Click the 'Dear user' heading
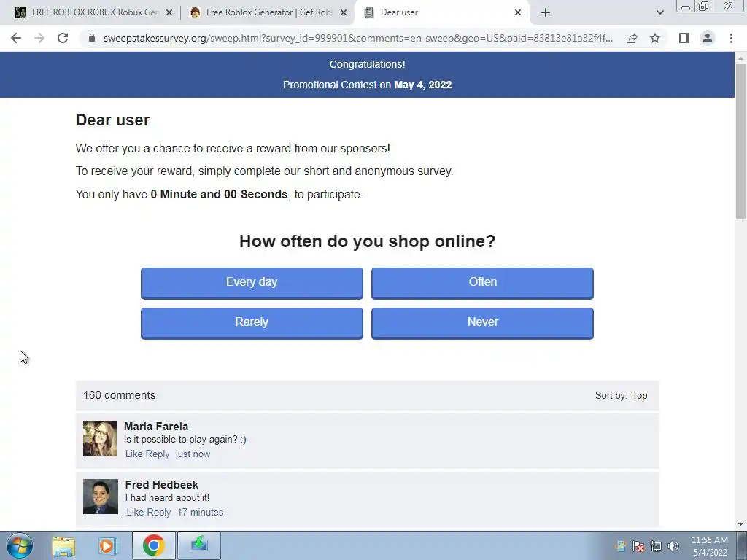The image size is (747, 560). (112, 120)
